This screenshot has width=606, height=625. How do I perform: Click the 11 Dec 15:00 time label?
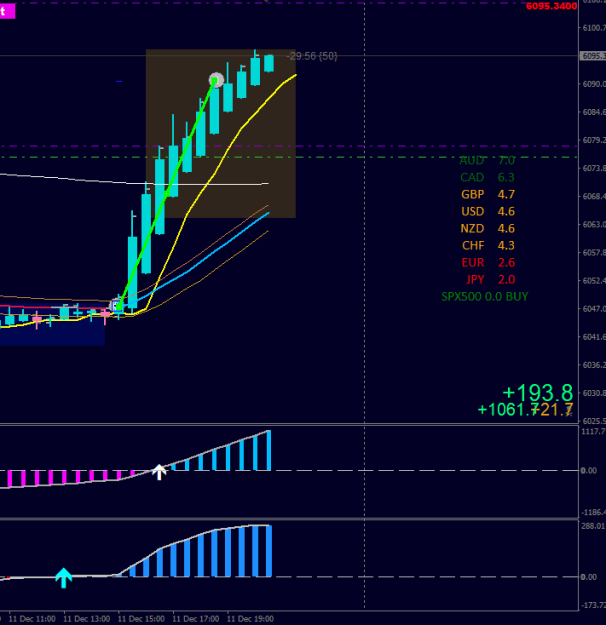click(x=141, y=619)
